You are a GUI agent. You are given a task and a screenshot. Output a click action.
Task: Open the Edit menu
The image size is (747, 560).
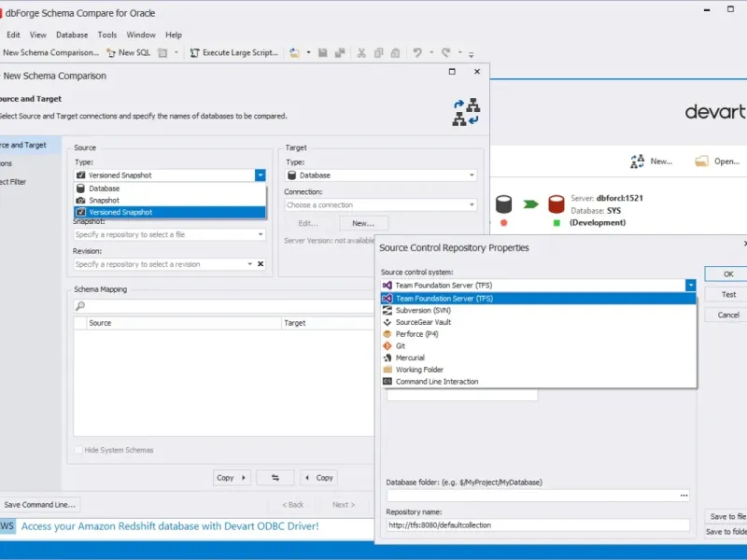pyautogui.click(x=13, y=35)
